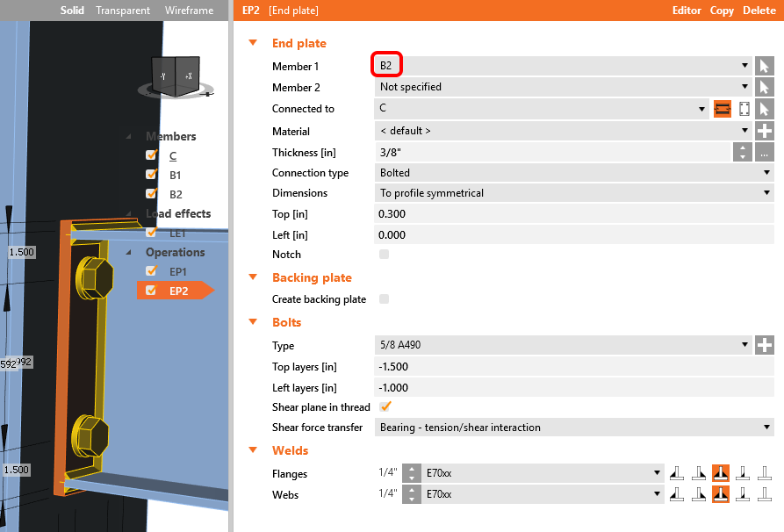784x532 pixels.
Task: Choose the last weld type icon for Webs
Action: [764, 494]
